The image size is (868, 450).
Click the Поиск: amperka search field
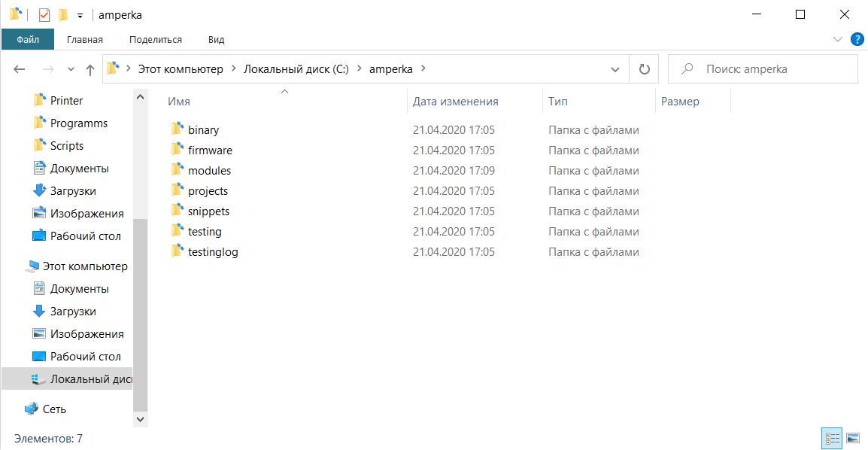pos(763,69)
